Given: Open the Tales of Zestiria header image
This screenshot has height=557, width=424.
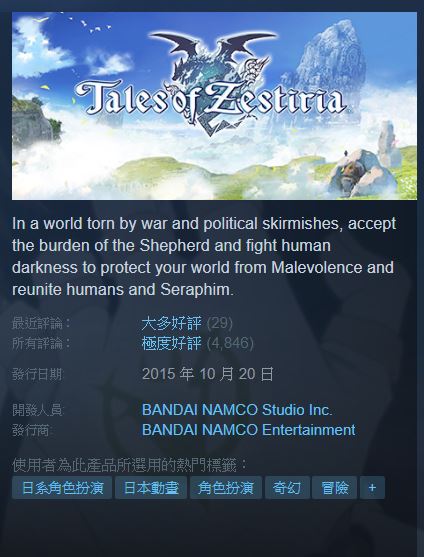Looking at the screenshot, I should click(214, 106).
